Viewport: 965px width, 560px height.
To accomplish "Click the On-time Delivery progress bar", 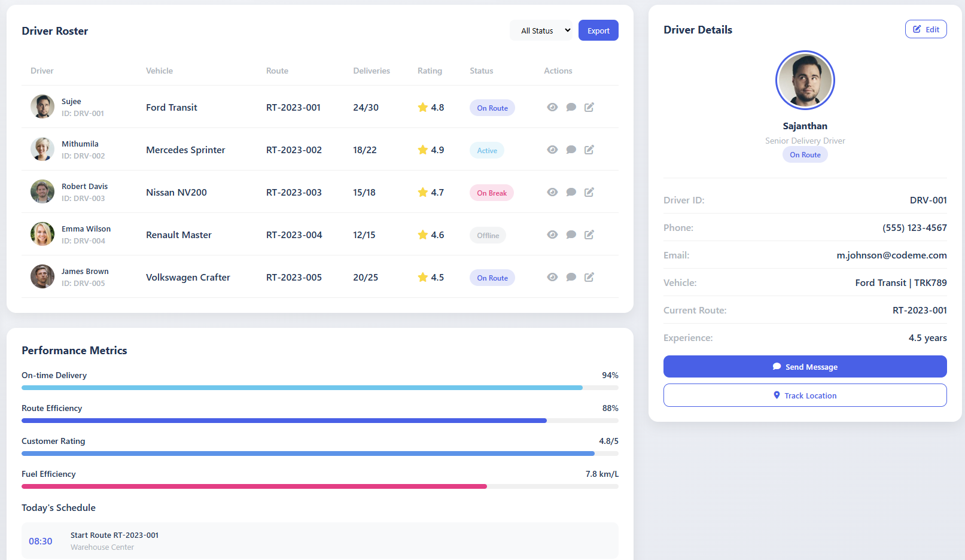I will coord(320,388).
